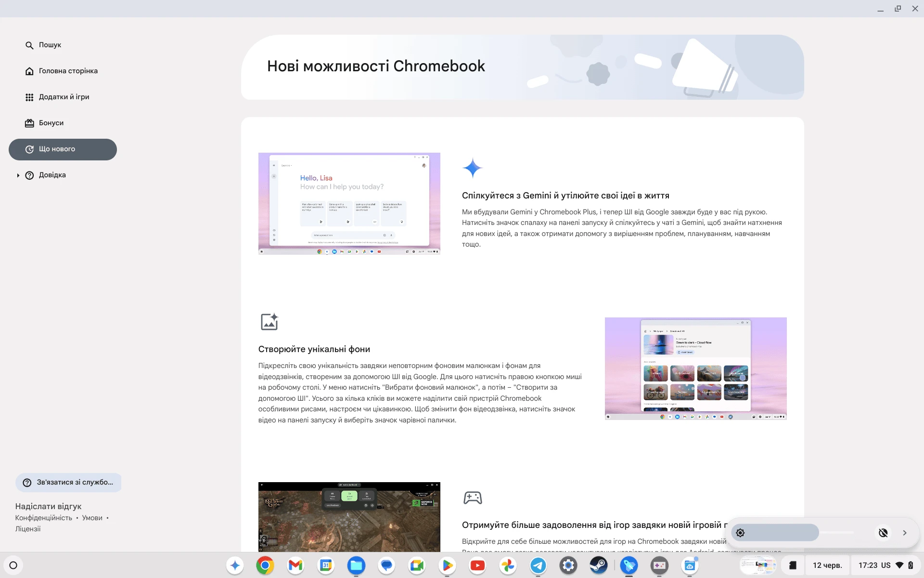
Task: Click the US keyboard layout indicator
Action: coord(886,565)
